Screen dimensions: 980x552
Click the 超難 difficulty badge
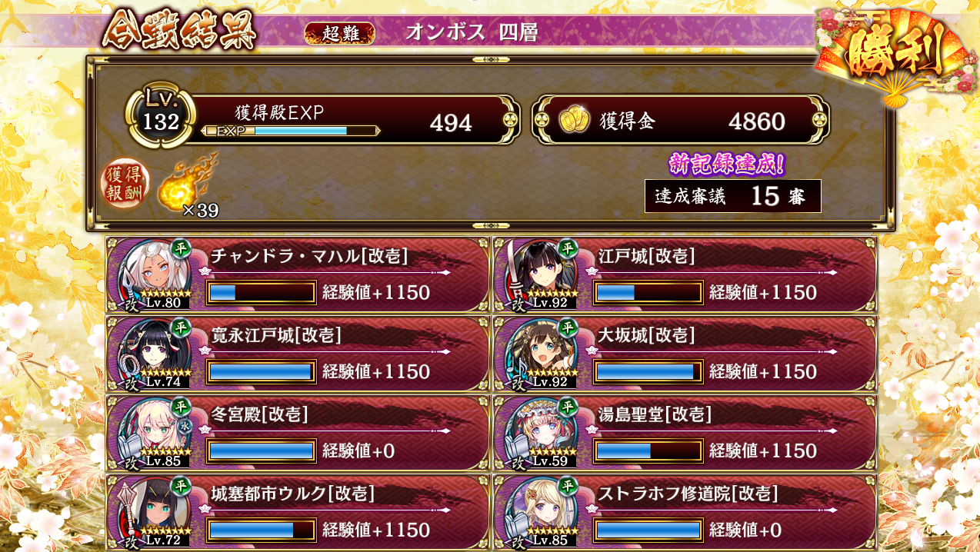click(x=340, y=33)
